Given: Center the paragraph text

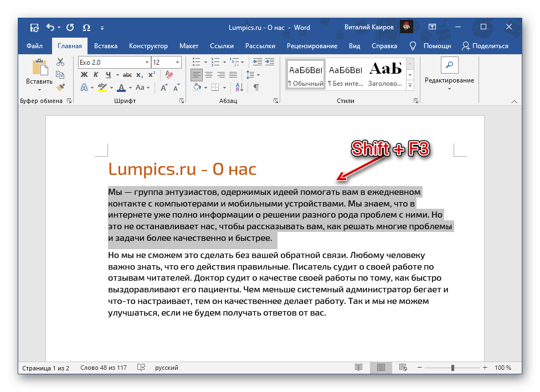Looking at the screenshot, I should tap(209, 75).
